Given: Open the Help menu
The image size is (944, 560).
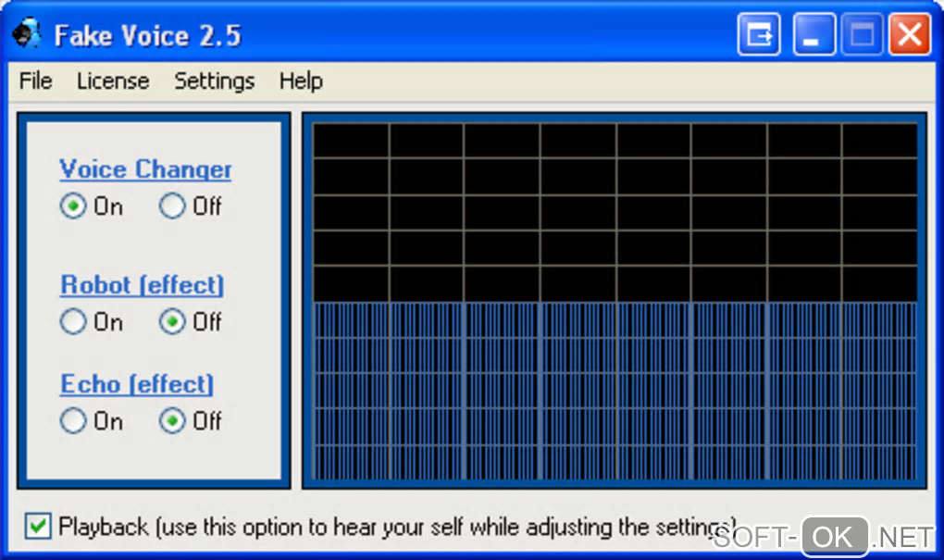Looking at the screenshot, I should [301, 81].
